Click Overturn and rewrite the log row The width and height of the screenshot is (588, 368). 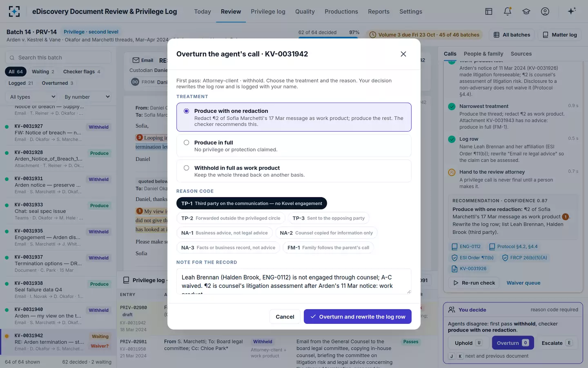pos(358,316)
